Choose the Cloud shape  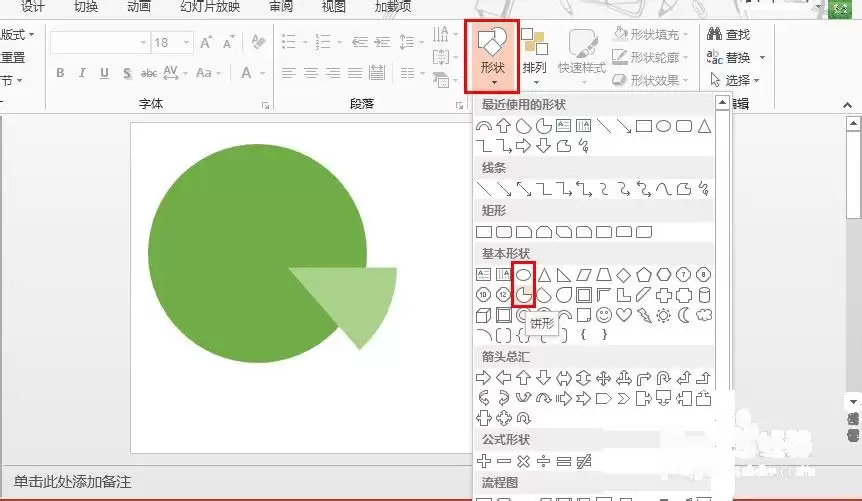pos(704,315)
